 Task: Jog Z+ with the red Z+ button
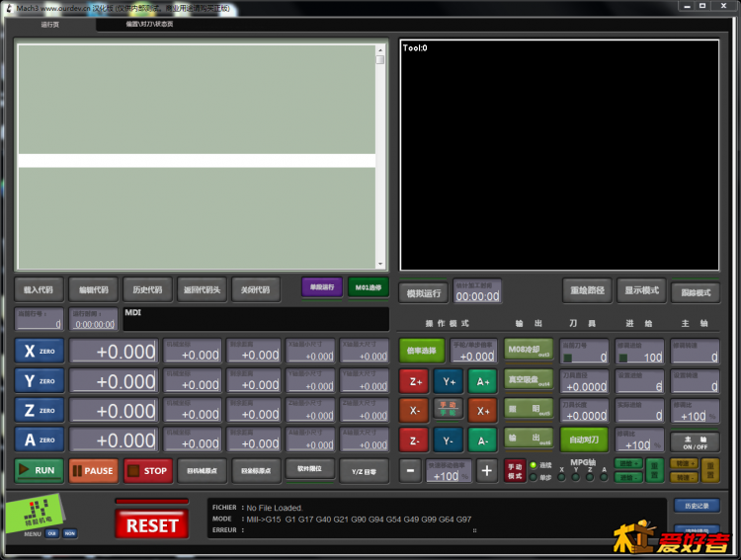click(x=414, y=381)
